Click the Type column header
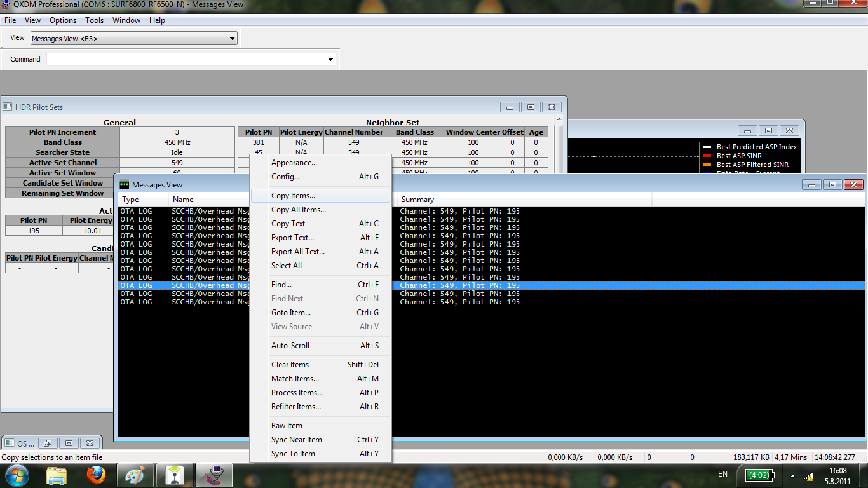 point(144,200)
